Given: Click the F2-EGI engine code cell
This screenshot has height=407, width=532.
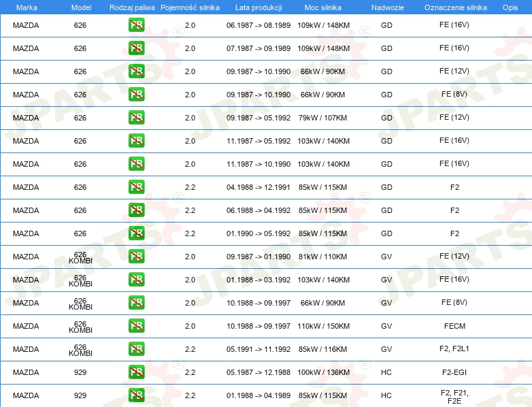Looking at the screenshot, I should coord(454,372).
